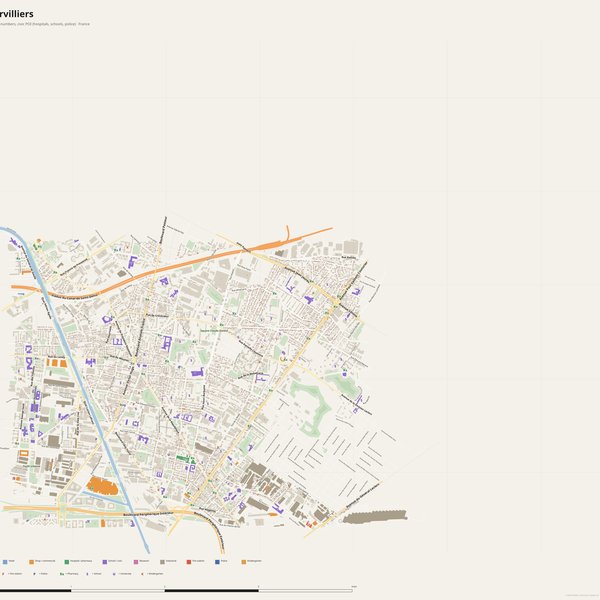
Task: Click the long tan building right of the map
Action: (x=375, y=516)
